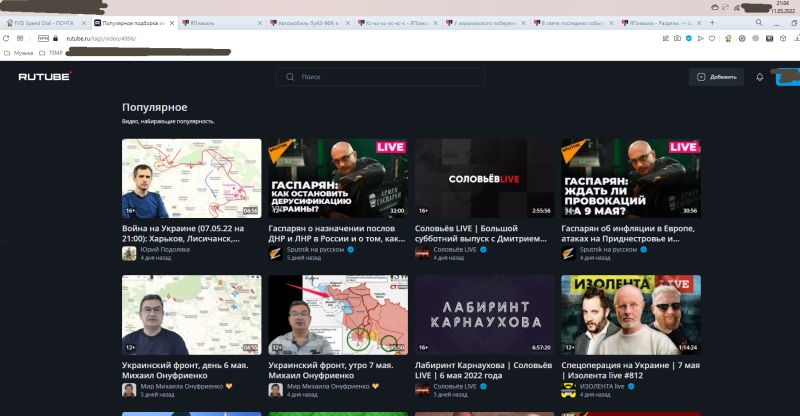Open the 'Украинский фронт, день 6 мая' thumbnail
Screen dimensions: 800x416
tap(191, 315)
